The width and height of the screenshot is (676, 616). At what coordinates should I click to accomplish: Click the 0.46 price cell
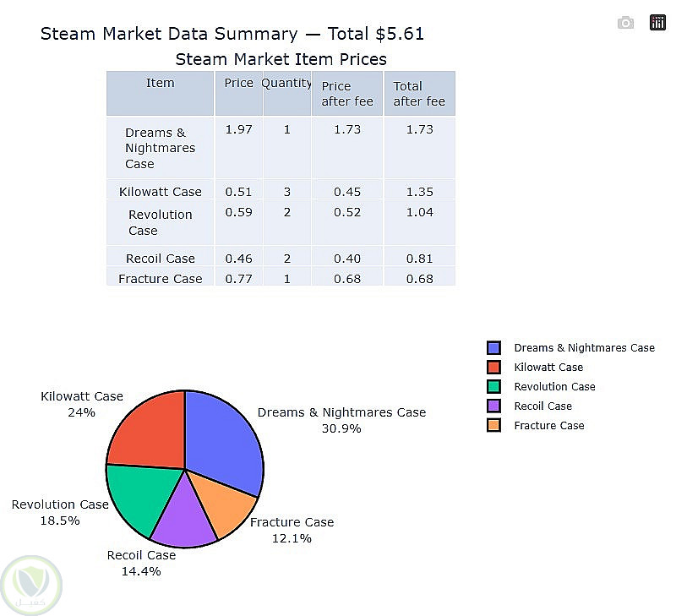[x=239, y=257]
